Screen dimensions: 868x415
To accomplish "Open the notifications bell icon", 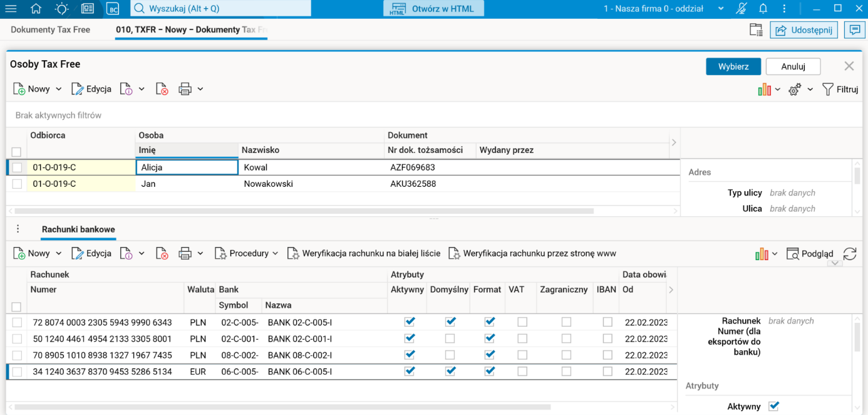I will coord(763,9).
